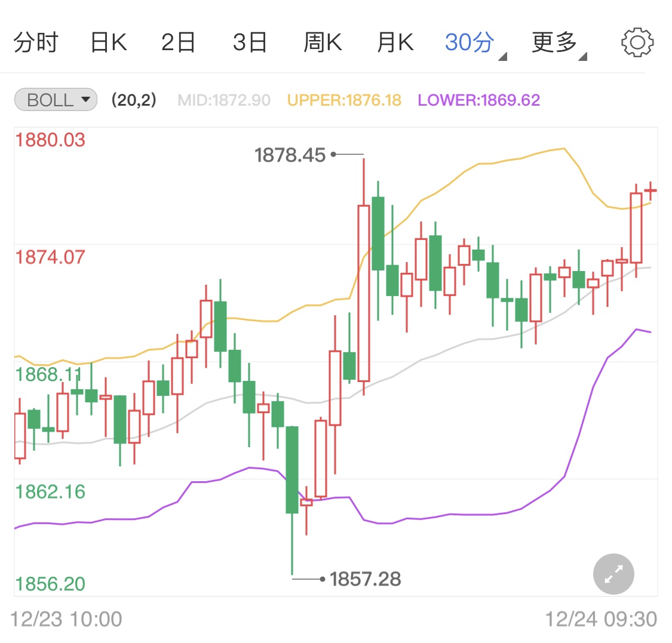Image resolution: width=672 pixels, height=643 pixels.
Task: Select the 3日 tab
Action: tap(250, 42)
